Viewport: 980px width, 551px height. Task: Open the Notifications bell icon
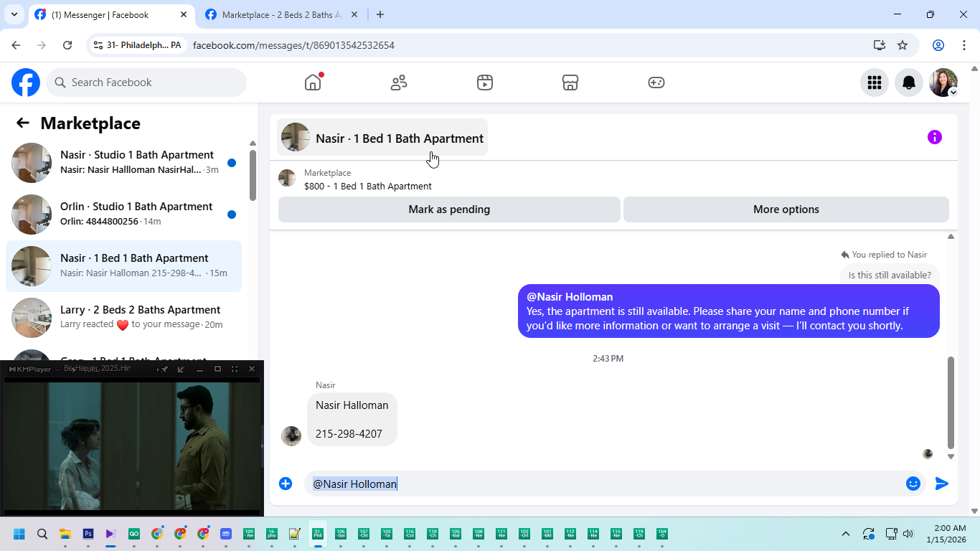[x=909, y=83]
